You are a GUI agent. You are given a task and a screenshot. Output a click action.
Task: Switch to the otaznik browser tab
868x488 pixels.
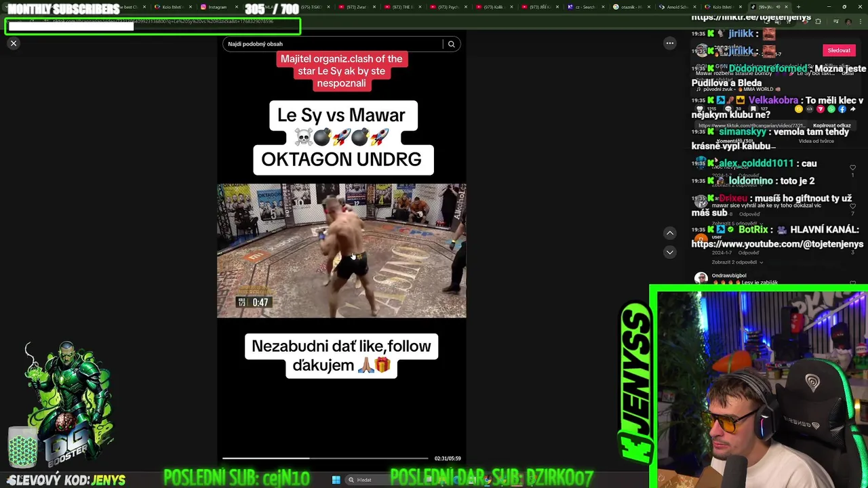point(630,7)
